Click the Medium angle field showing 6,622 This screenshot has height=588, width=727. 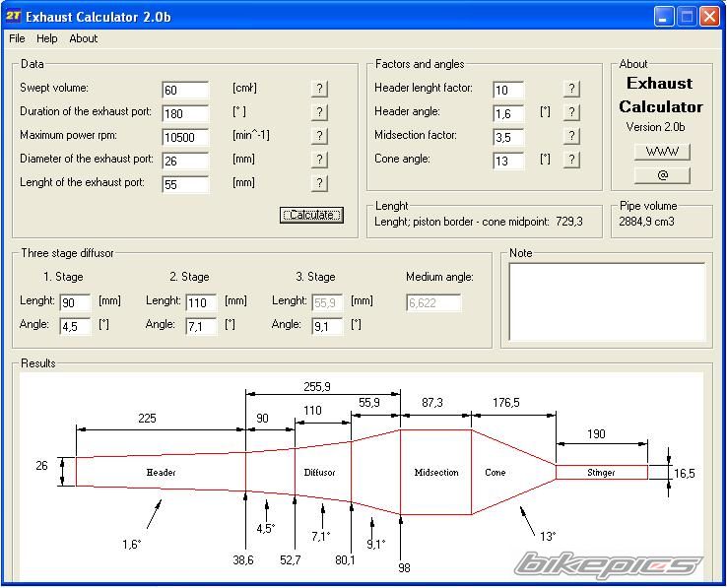click(433, 302)
